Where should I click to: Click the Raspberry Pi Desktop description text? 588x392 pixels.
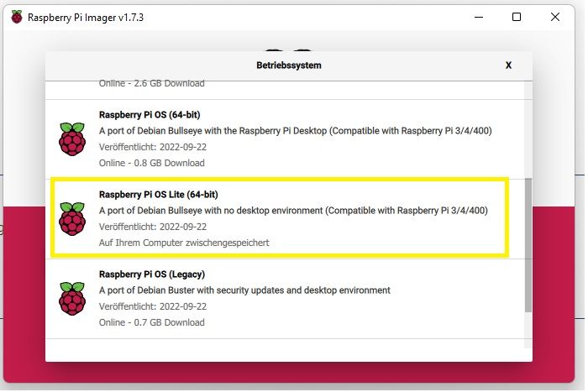[x=295, y=131]
